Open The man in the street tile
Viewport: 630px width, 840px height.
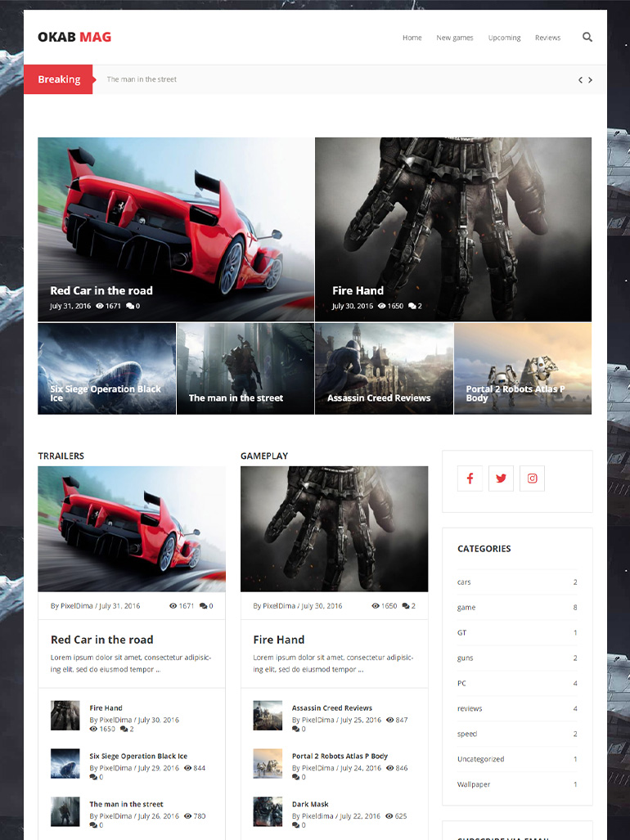pyautogui.click(x=245, y=369)
